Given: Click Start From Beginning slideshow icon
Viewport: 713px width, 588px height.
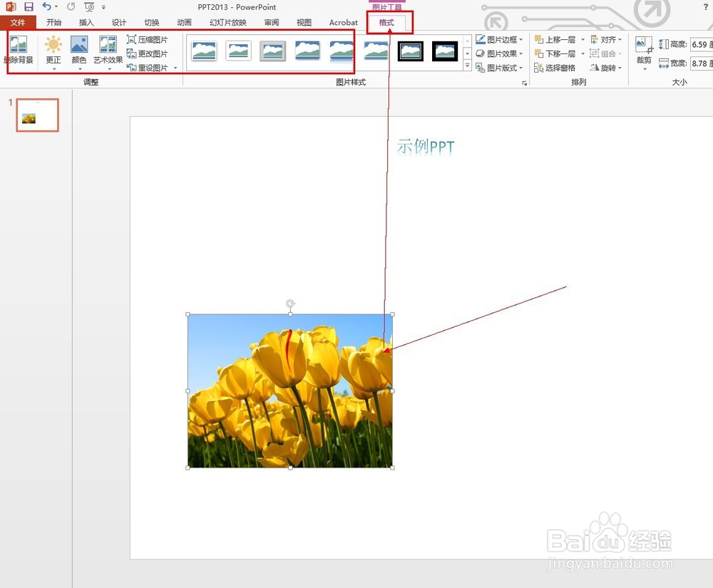Looking at the screenshot, I should [x=89, y=7].
